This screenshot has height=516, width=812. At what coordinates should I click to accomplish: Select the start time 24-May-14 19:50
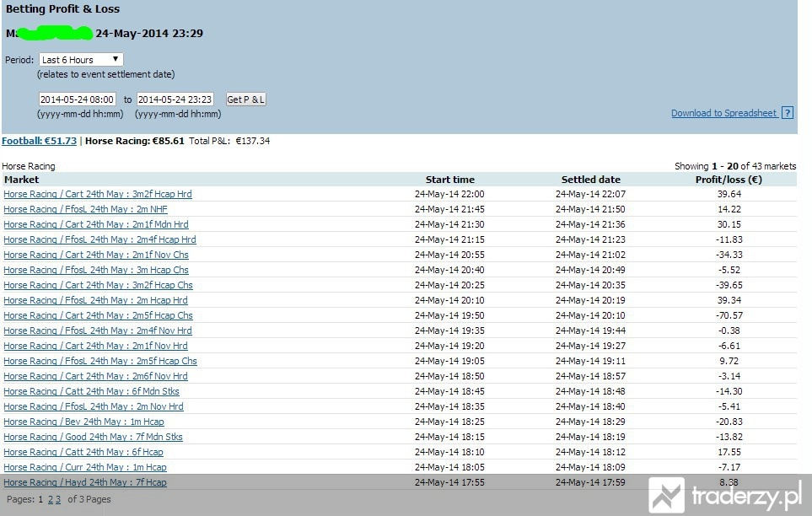449,315
